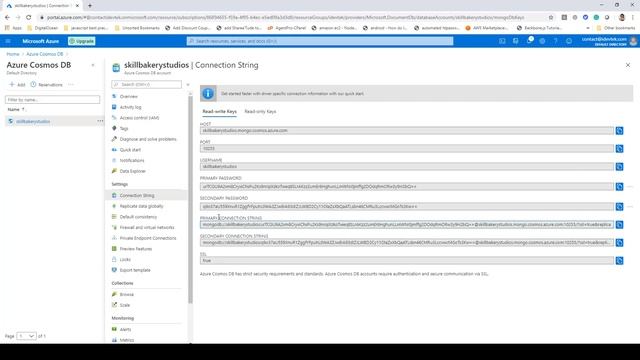The height and width of the screenshot is (360, 640).
Task: Open Firewall and virtual networks
Action: click(x=146, y=227)
